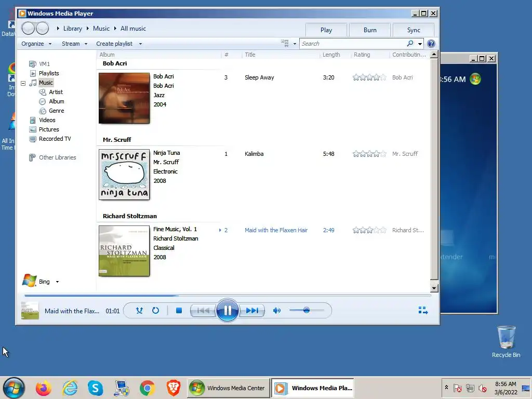The height and width of the screenshot is (399, 532).
Task: Click the Bing store logo
Action: click(29, 281)
